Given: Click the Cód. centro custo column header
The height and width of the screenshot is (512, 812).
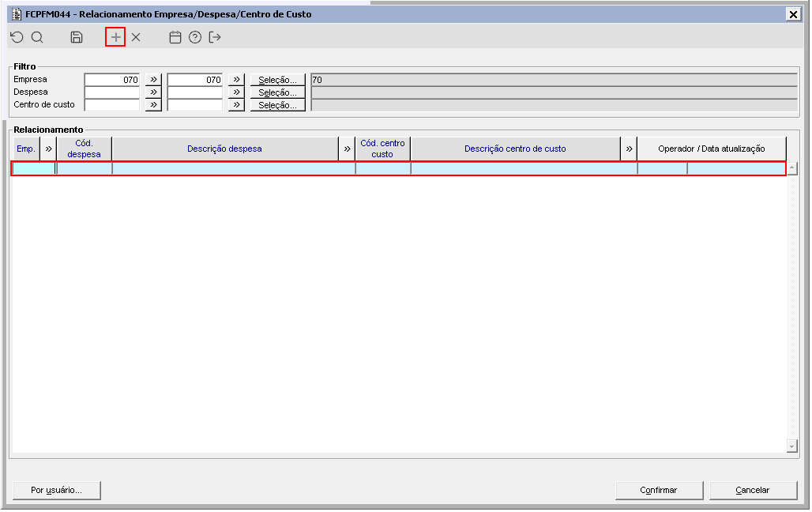Looking at the screenshot, I should (382, 149).
